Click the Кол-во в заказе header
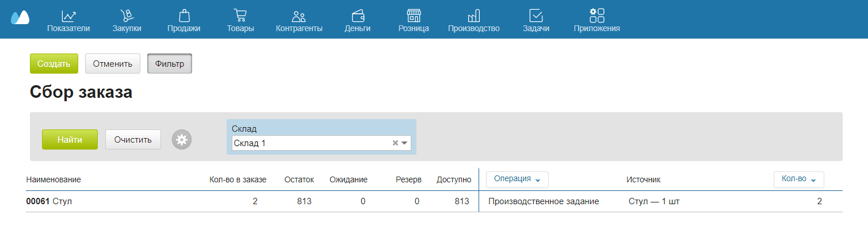 [238, 179]
